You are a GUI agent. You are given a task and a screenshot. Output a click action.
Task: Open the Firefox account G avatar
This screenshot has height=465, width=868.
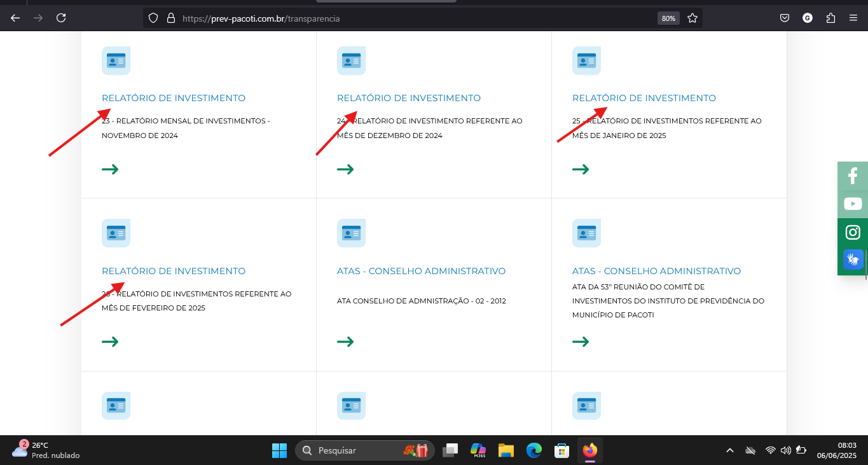point(808,18)
